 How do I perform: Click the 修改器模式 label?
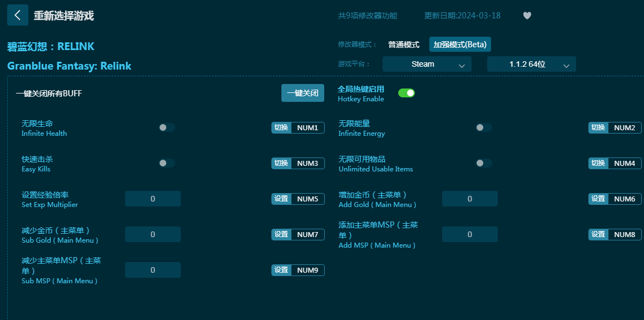coord(358,45)
